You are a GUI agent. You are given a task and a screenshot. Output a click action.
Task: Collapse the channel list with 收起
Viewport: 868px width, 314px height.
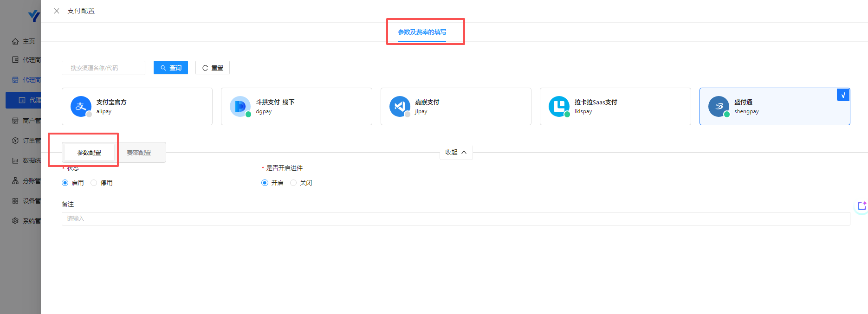click(456, 152)
